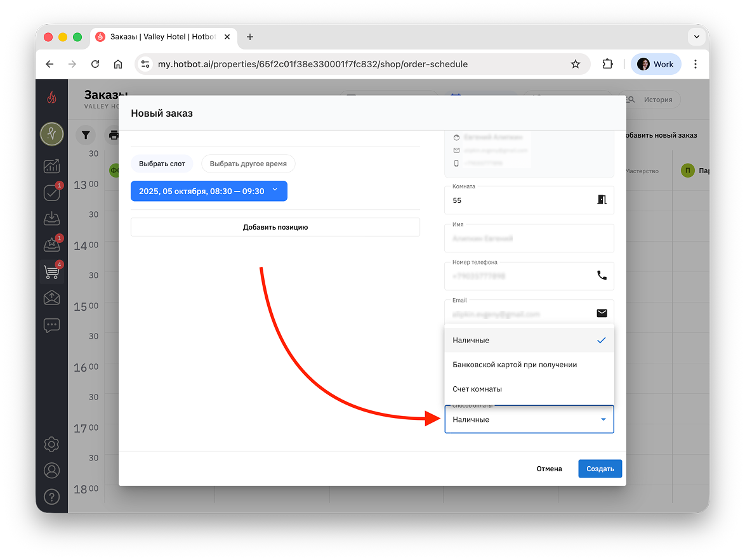Open the help question mark icon
This screenshot has width=745, height=560.
(52, 497)
